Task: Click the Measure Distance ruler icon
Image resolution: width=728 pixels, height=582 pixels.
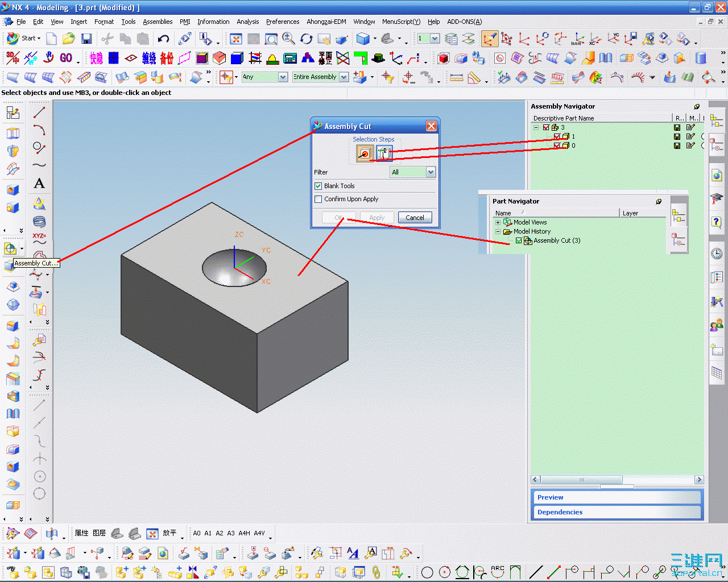Action: pos(456,77)
